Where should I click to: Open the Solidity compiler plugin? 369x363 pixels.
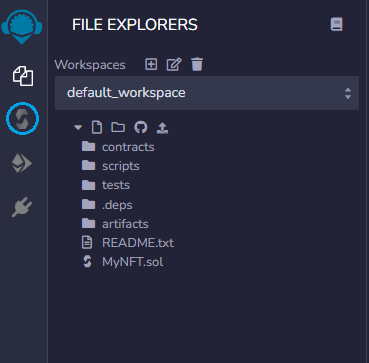[x=22, y=119]
